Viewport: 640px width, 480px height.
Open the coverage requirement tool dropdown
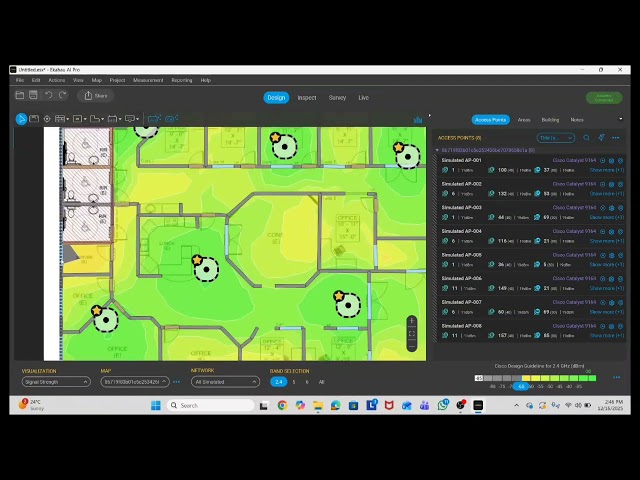[x=120, y=119]
